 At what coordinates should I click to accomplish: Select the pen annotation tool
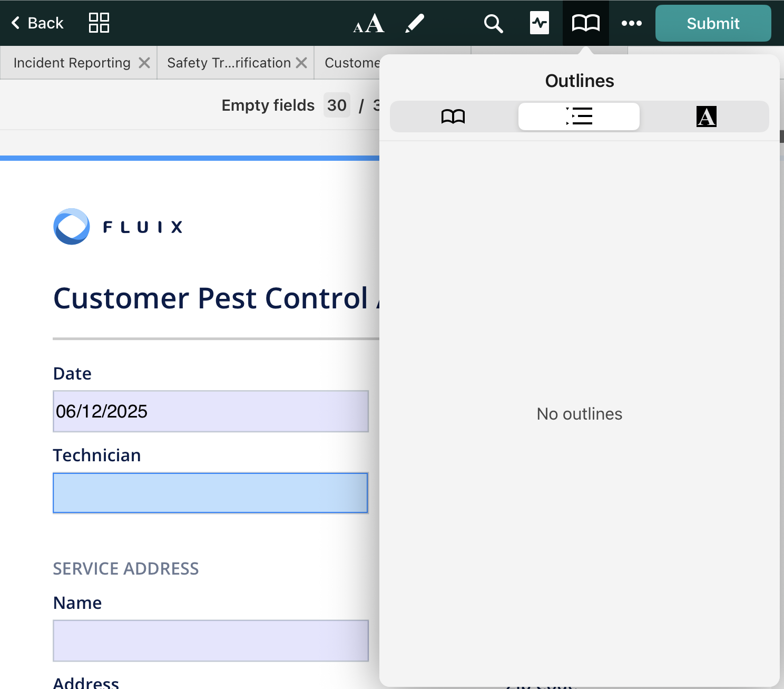(415, 23)
